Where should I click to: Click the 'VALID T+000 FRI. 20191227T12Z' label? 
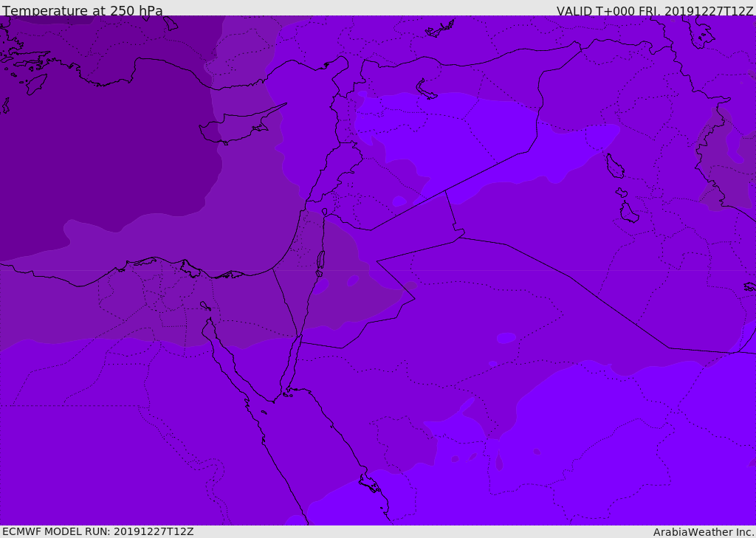click(x=655, y=11)
